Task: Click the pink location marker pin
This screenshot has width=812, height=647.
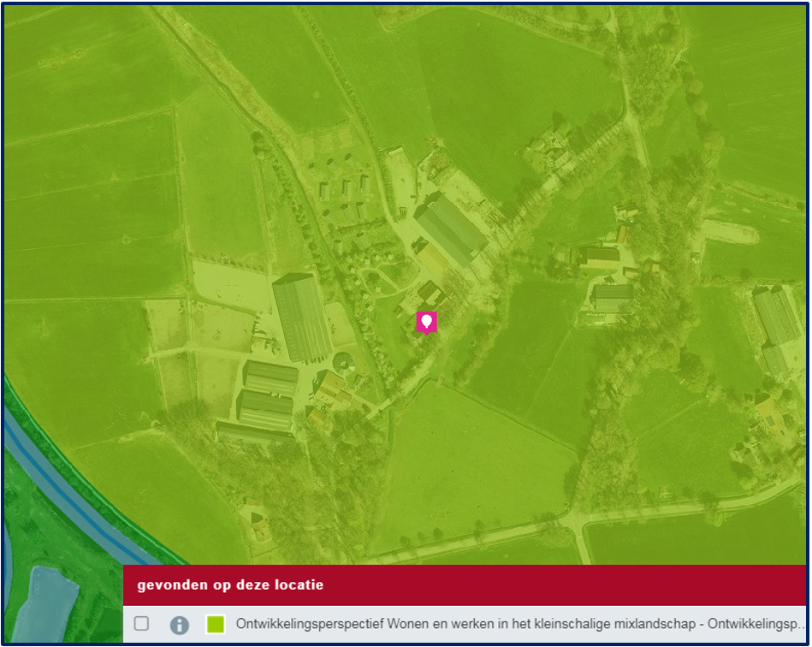Action: click(426, 323)
